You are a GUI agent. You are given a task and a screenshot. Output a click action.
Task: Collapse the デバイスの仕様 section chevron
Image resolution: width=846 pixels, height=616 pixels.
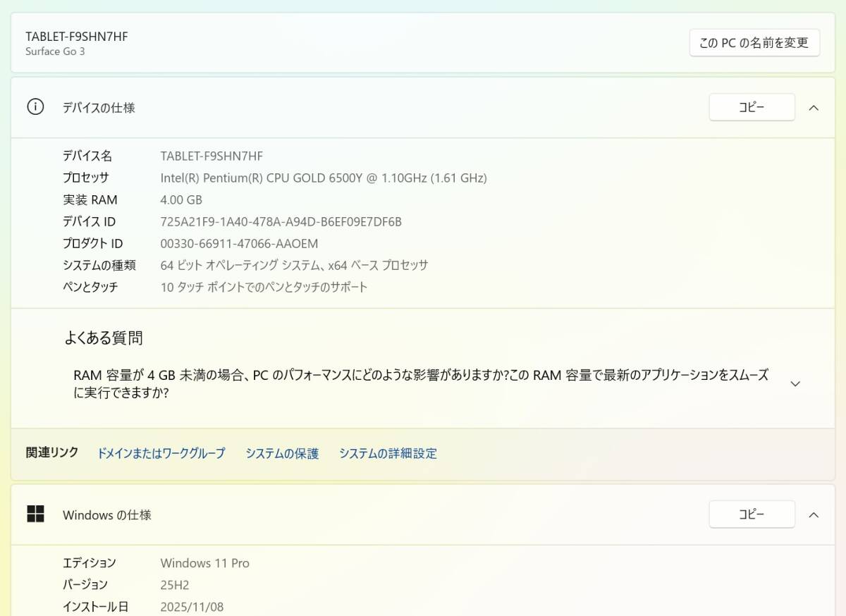click(x=814, y=107)
